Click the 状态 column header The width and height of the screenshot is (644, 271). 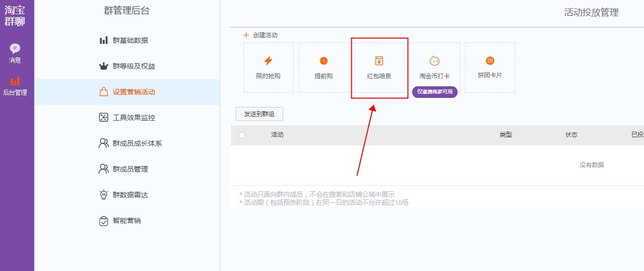tap(571, 135)
